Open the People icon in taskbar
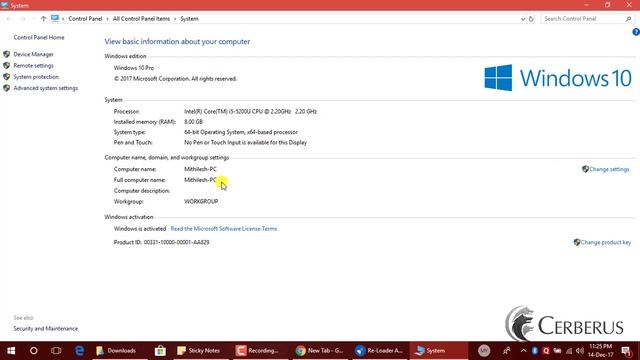Image resolution: width=640 pixels, height=360 pixels. [507, 351]
